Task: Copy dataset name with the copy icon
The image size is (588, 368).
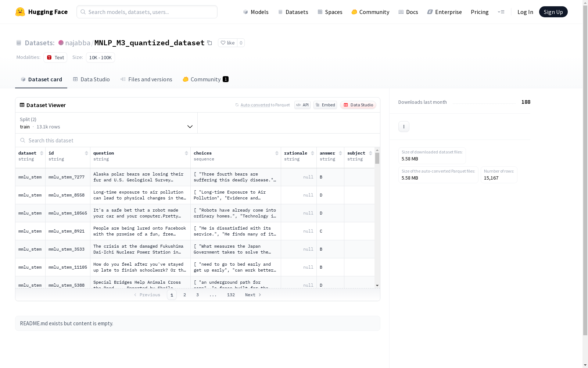Action: pyautogui.click(x=209, y=43)
